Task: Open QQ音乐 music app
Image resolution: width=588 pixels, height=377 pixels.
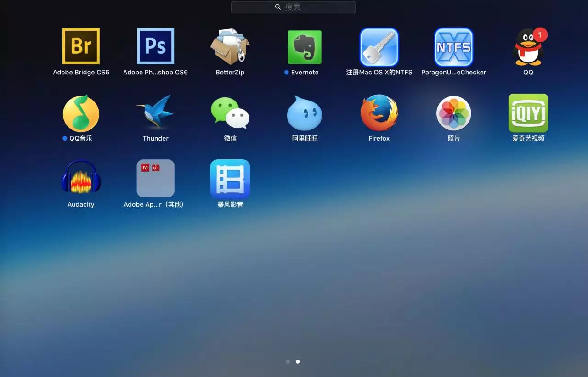Action: coord(81,113)
